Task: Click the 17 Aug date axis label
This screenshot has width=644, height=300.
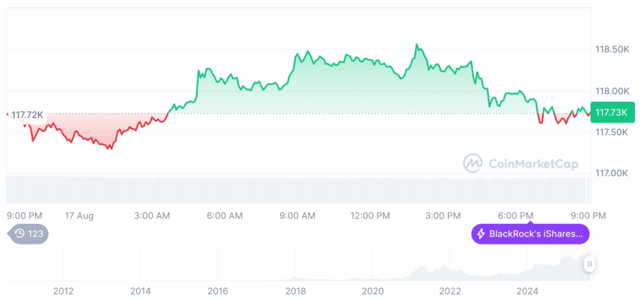Action: (79, 215)
